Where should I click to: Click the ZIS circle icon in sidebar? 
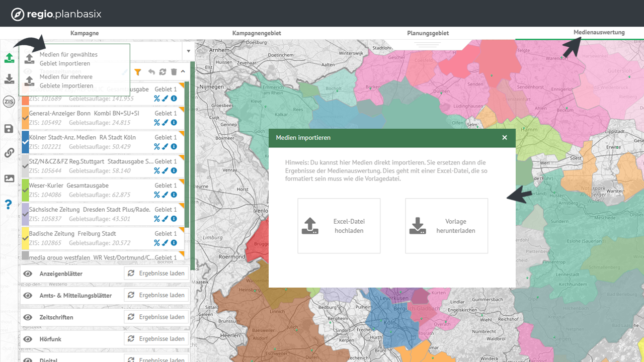point(9,102)
